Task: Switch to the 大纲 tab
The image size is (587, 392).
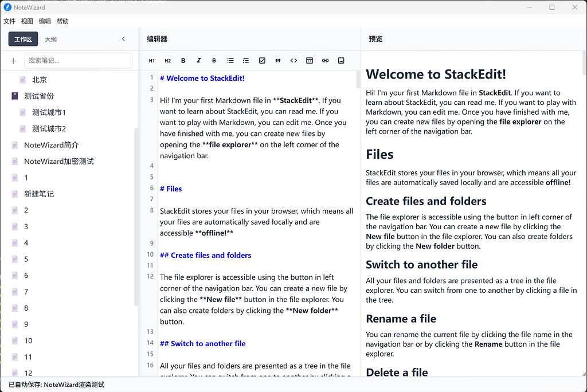Action: (x=51, y=39)
